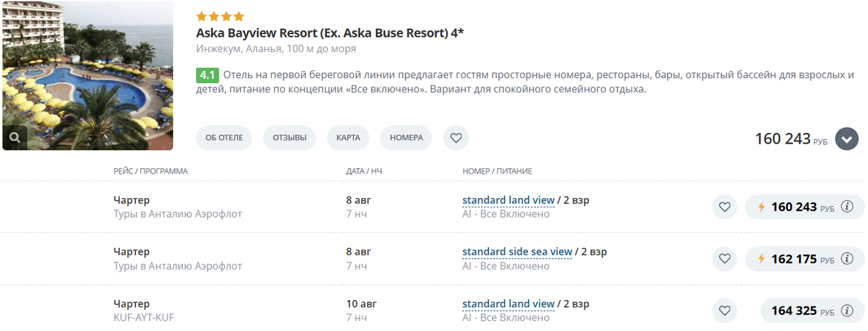Viewport: 868px width, 331px height.
Task: Collapse tour list with chevron button
Action: pyautogui.click(x=846, y=139)
